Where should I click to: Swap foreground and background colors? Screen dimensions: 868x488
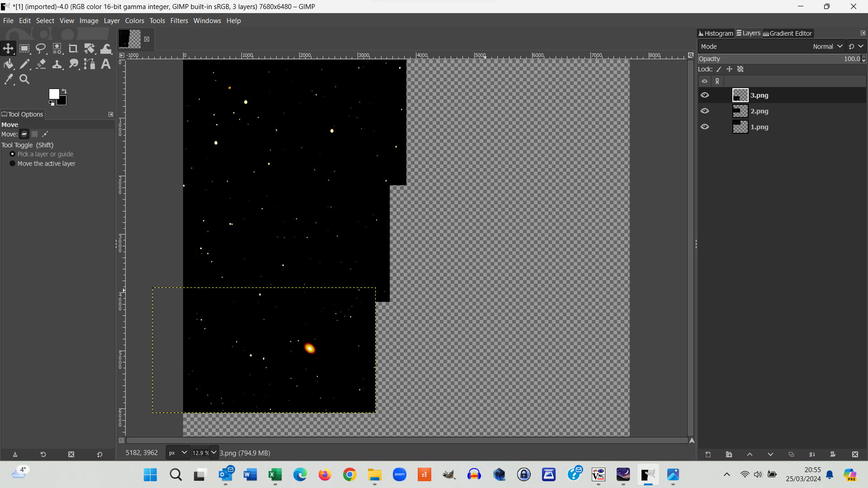[64, 91]
